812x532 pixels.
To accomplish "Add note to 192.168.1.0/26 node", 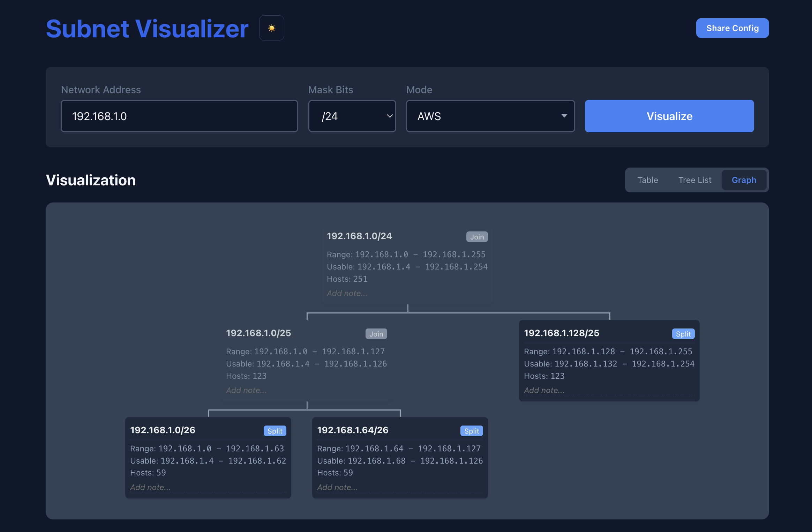I will pyautogui.click(x=208, y=487).
